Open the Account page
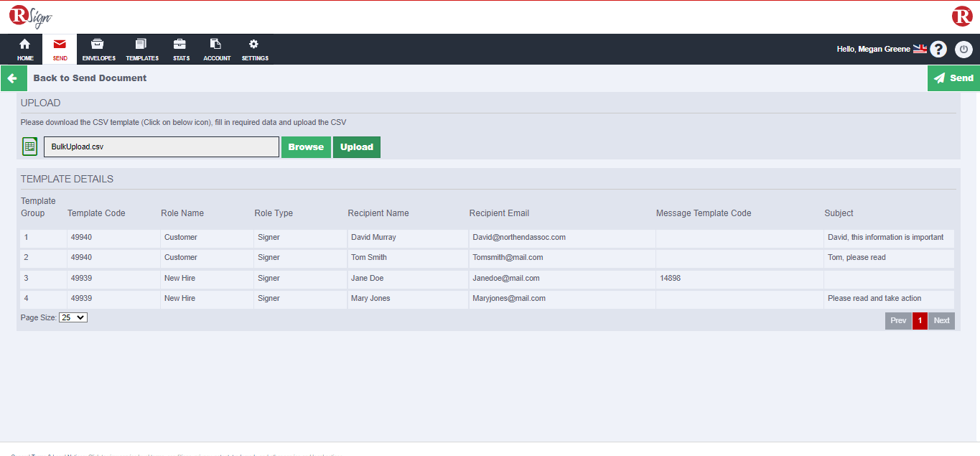 pyautogui.click(x=217, y=49)
